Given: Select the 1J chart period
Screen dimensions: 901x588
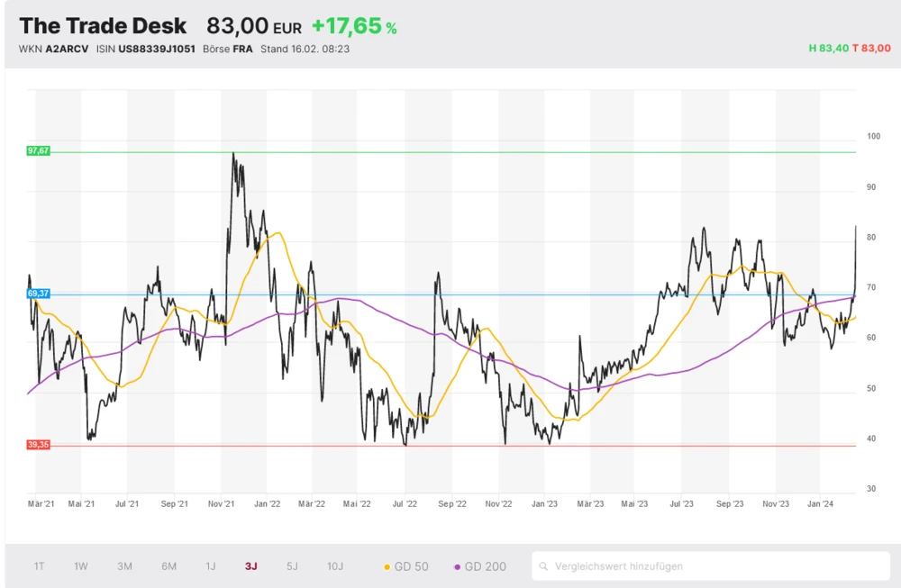Looking at the screenshot, I should click(x=211, y=566).
